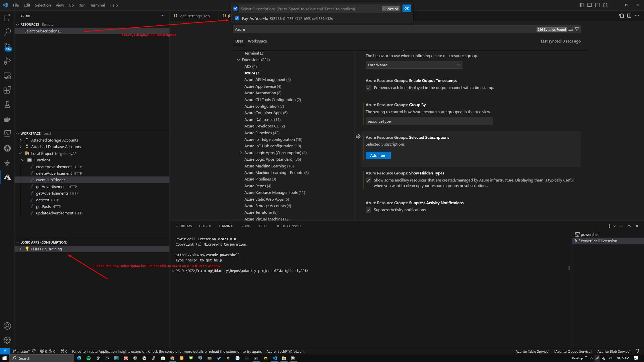The height and width of the screenshot is (362, 644).
Task: Collapse the WORKSPACE section
Action: point(18,133)
